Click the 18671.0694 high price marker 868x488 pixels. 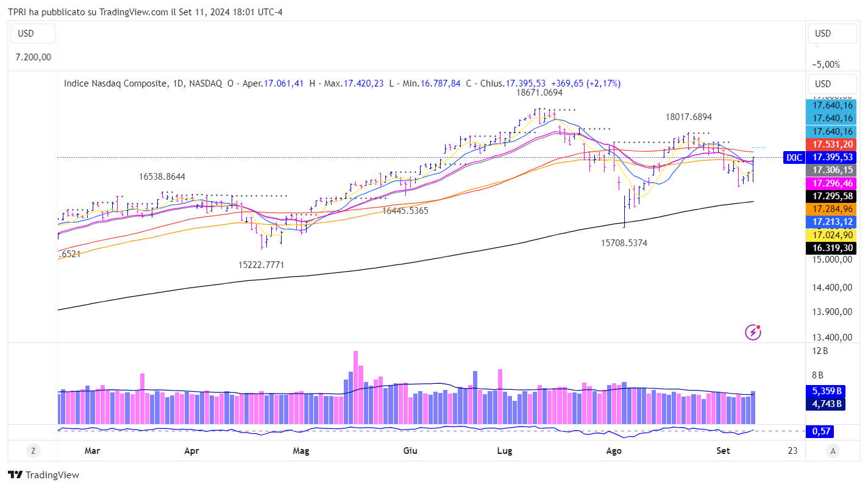pos(539,93)
